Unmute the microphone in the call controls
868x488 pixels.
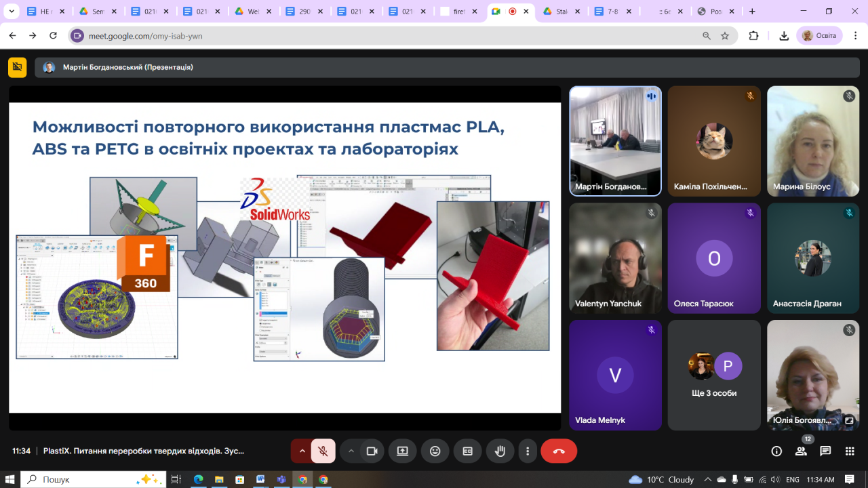(323, 451)
